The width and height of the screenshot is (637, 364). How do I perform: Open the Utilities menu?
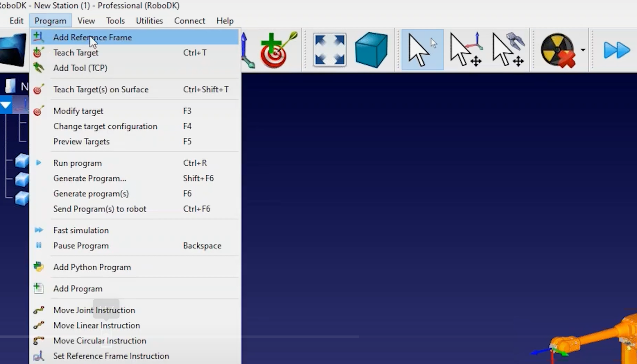point(149,21)
